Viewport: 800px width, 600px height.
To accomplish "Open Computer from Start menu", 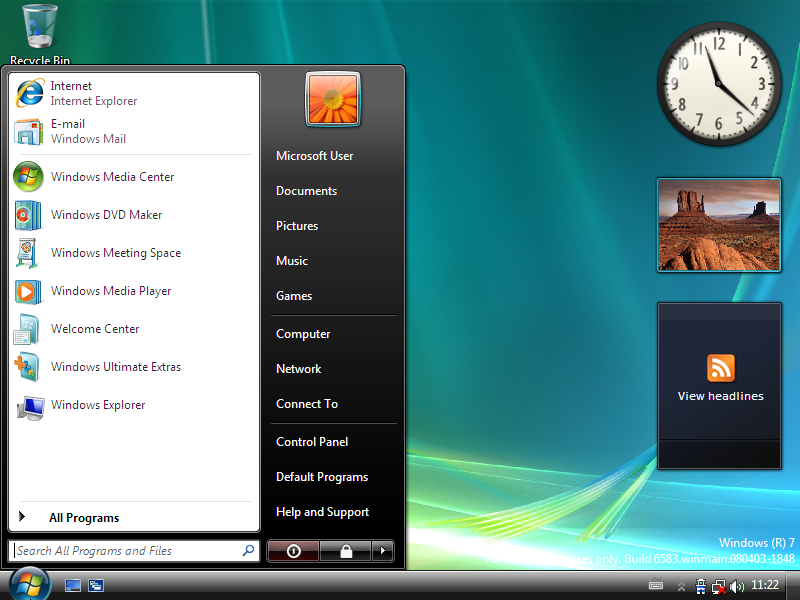I will pos(303,334).
